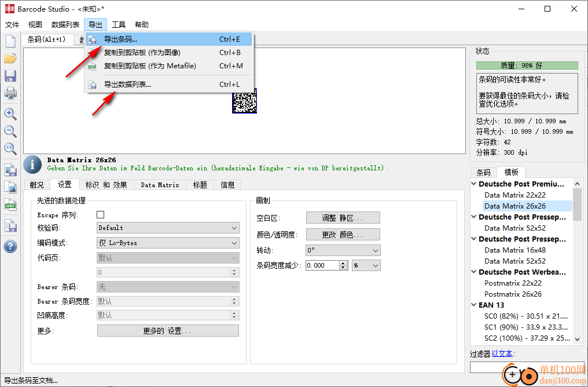This screenshot has height=387, width=588.
Task: Click the Barcode Studio app icon
Action: point(9,8)
